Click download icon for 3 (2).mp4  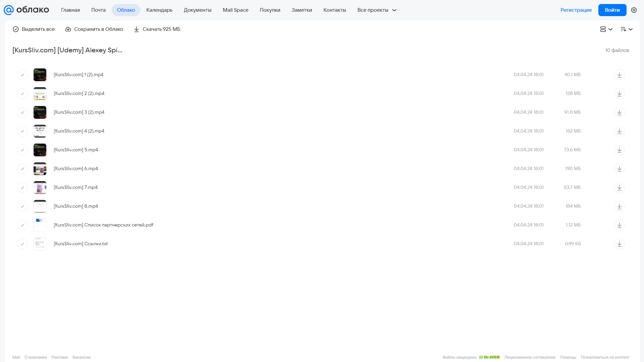[x=619, y=112]
